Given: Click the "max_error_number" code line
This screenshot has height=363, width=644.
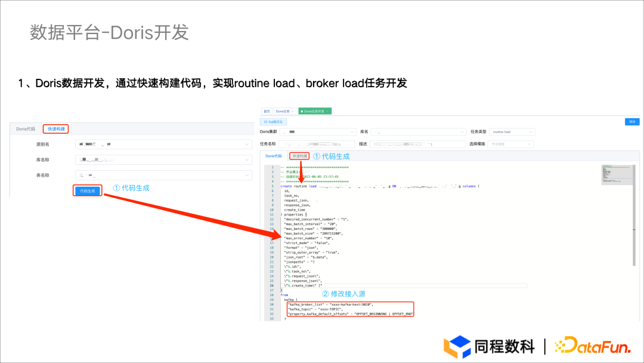Looking at the screenshot, I should pyautogui.click(x=308, y=238).
